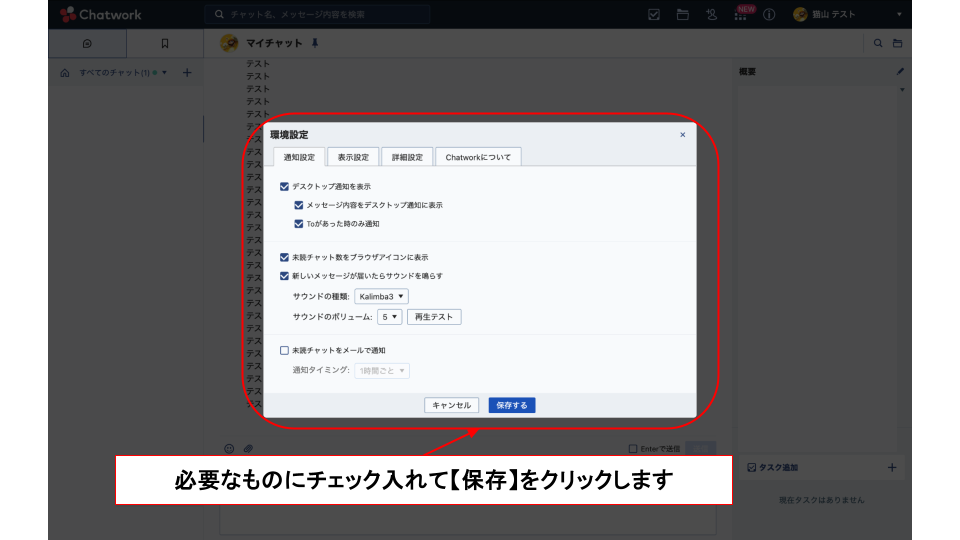Click the plus icon to add a chat
Viewport: 960px width, 540px height.
click(x=187, y=73)
